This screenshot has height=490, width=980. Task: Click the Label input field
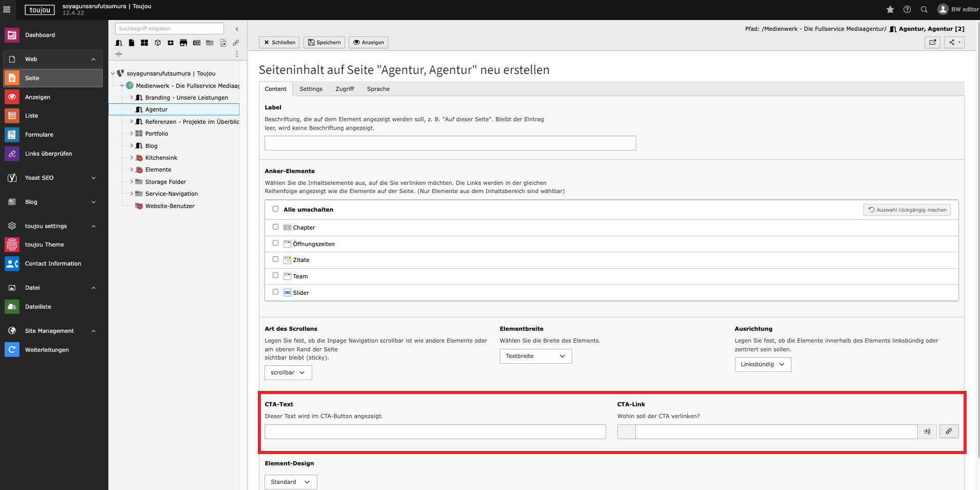click(450, 143)
